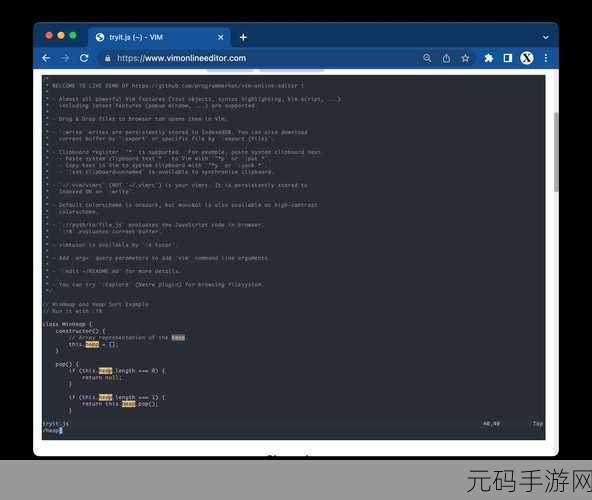The height and width of the screenshot is (500, 592).
Task: Toggle the browser side panel icon
Action: [x=507, y=58]
